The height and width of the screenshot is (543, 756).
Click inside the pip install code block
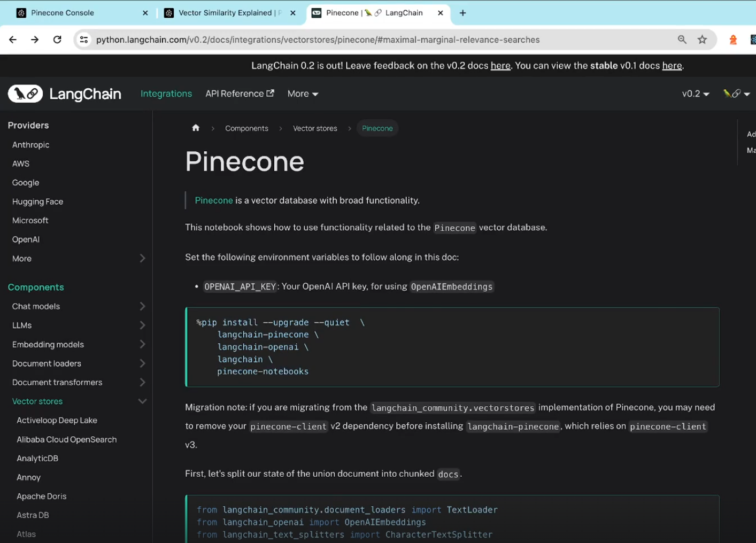452,347
